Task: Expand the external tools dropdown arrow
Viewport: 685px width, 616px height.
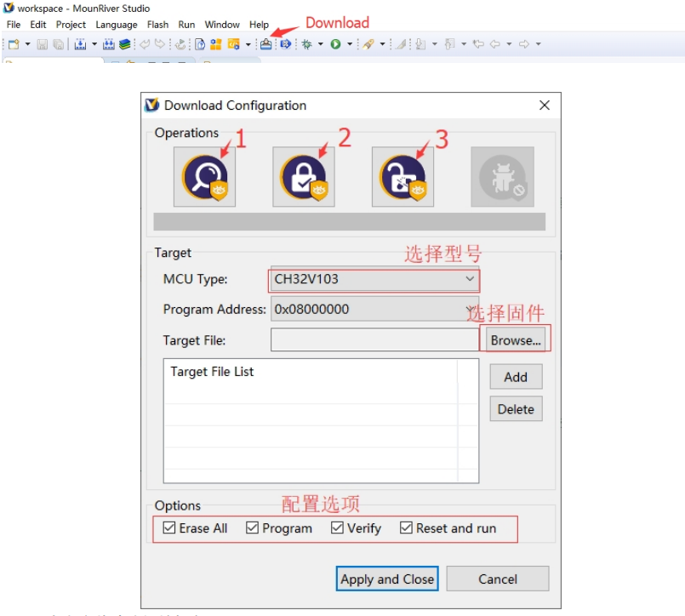Action: [x=382, y=44]
